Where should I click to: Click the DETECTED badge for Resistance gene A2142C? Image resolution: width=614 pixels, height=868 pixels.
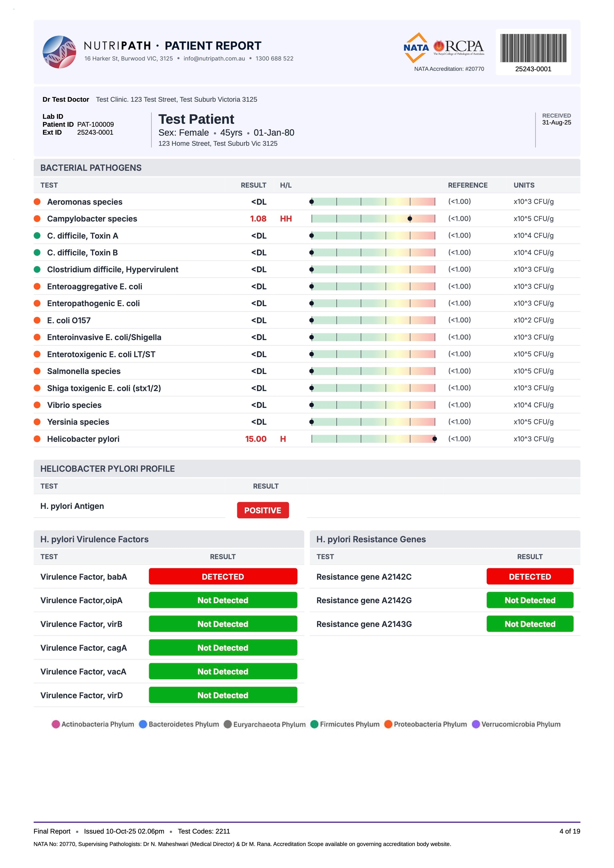click(530, 576)
